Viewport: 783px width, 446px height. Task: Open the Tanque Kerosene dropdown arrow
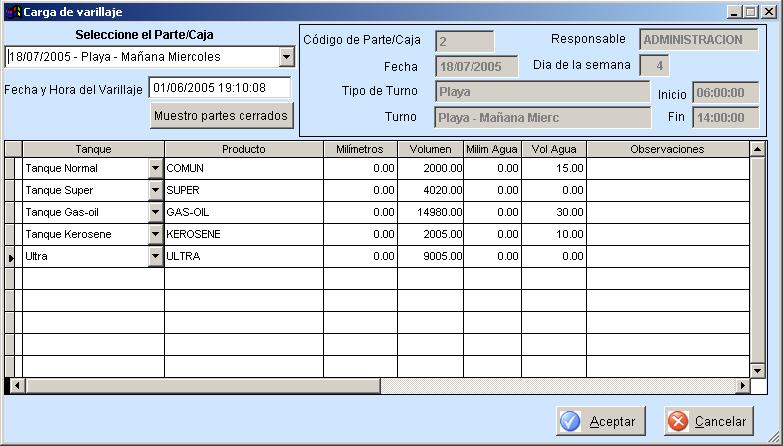[155, 235]
